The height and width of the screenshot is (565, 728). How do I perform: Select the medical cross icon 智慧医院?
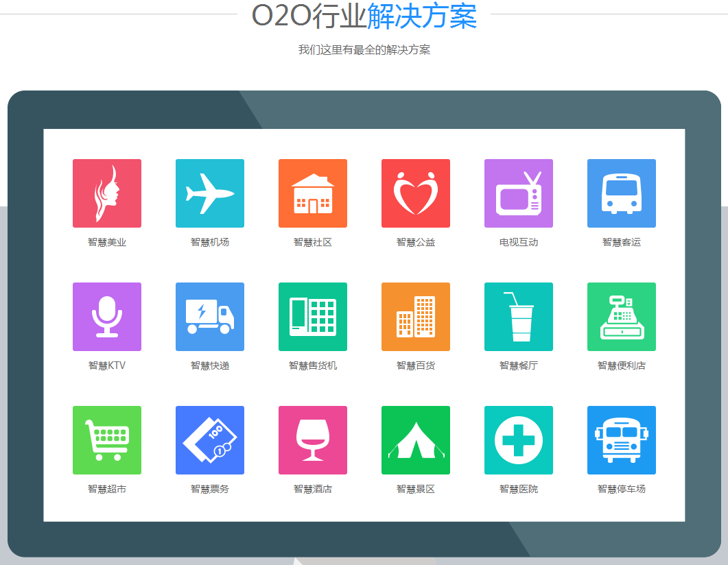pos(519,440)
